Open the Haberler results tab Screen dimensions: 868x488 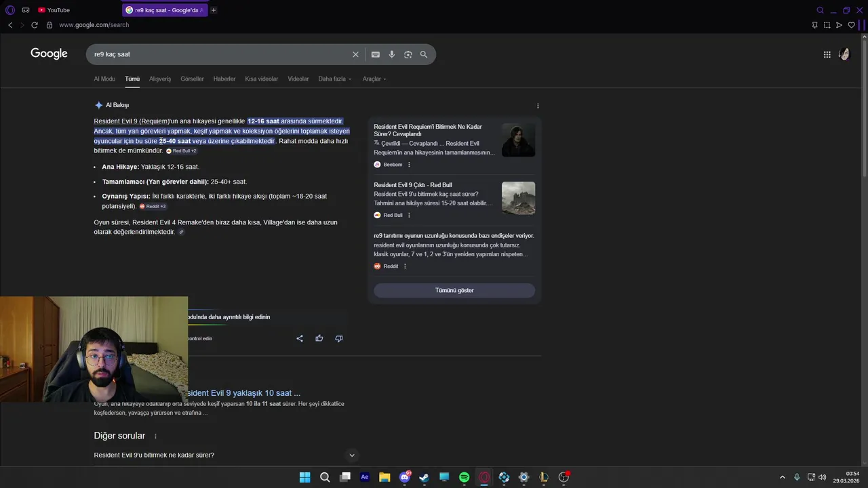(x=224, y=79)
